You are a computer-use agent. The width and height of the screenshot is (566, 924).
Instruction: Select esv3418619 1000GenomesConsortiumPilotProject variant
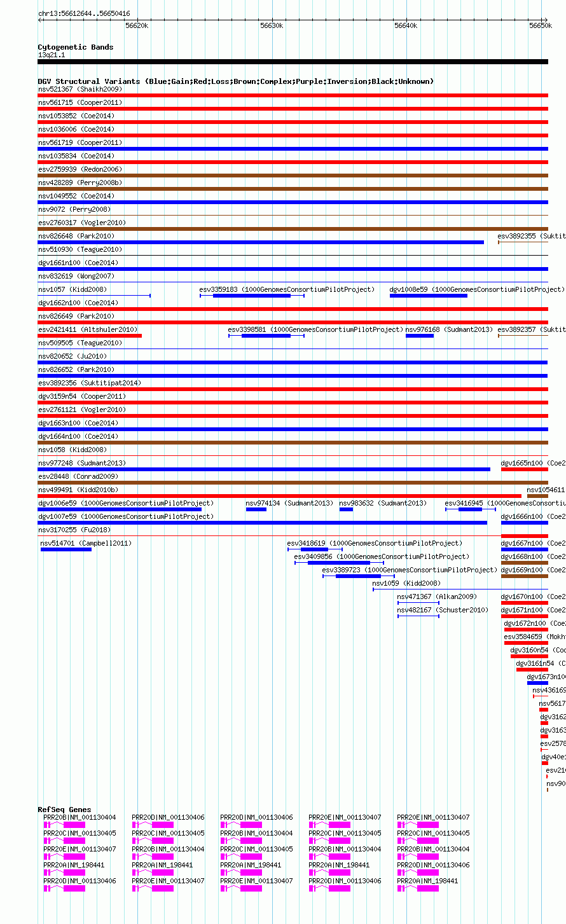point(375,543)
